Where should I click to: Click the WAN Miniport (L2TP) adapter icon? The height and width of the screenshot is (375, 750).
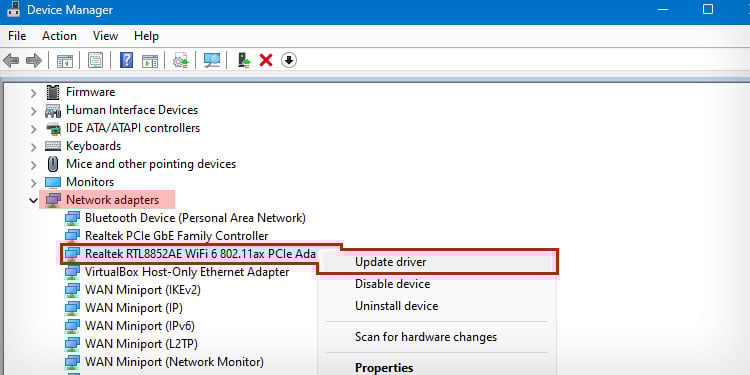coord(72,344)
